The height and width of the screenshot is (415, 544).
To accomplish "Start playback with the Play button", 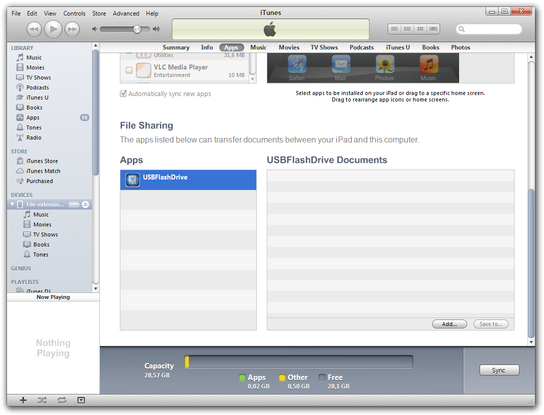I will [x=53, y=29].
